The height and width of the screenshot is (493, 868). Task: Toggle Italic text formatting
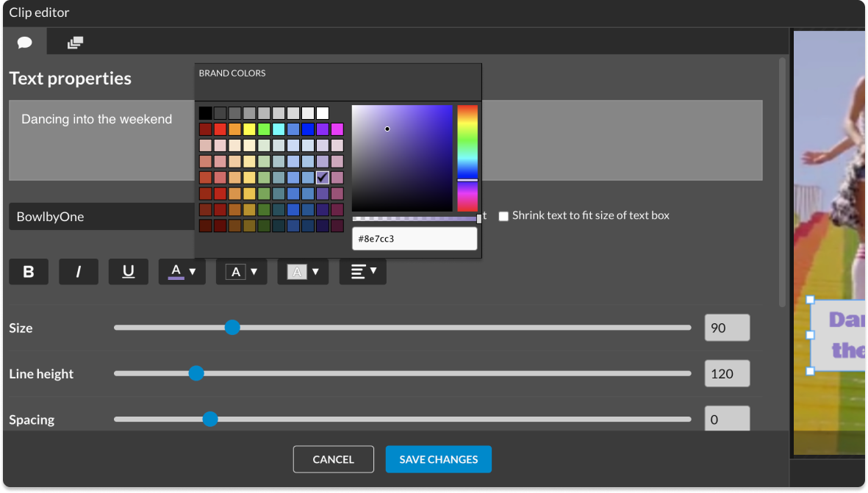pos(79,272)
